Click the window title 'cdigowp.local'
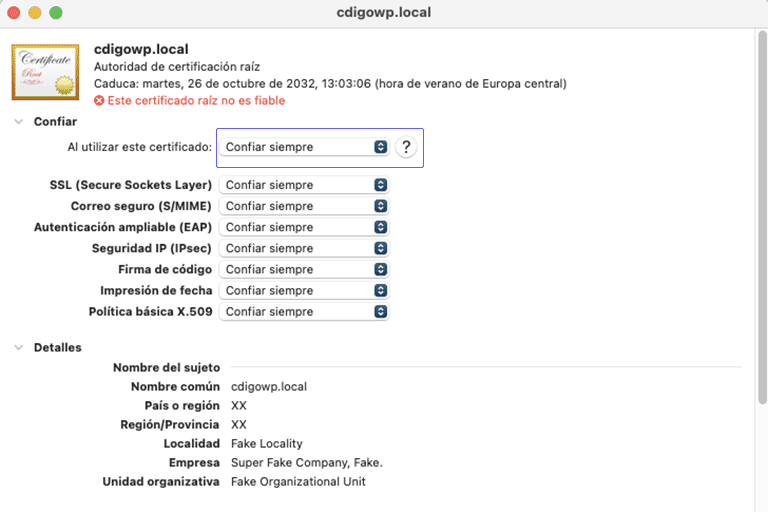Image resolution: width=768 pixels, height=512 pixels. (x=384, y=12)
